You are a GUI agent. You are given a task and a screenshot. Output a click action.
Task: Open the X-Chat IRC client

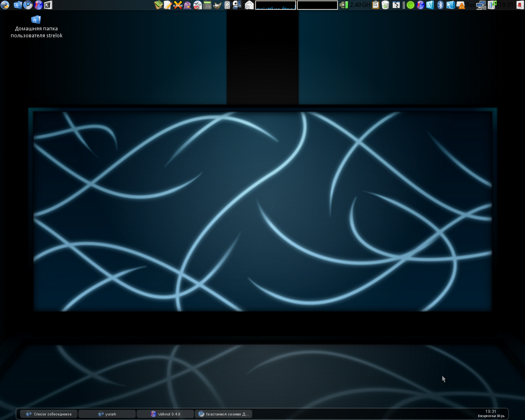[178, 5]
